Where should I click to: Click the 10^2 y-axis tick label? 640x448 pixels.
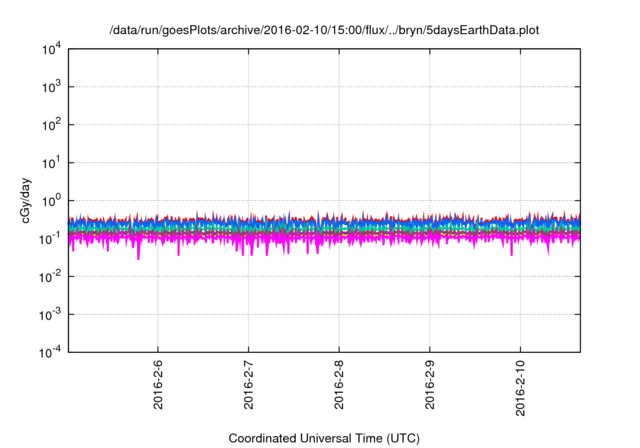tap(51, 125)
